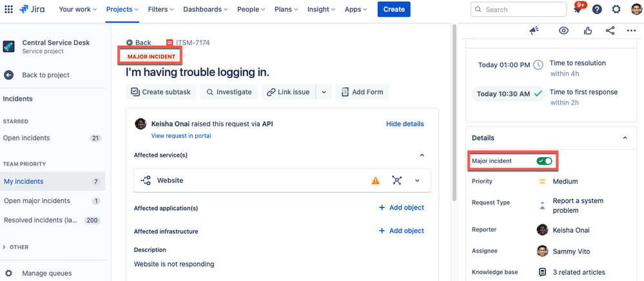Open View request in portal link
This screenshot has height=281, width=644.
181,135
